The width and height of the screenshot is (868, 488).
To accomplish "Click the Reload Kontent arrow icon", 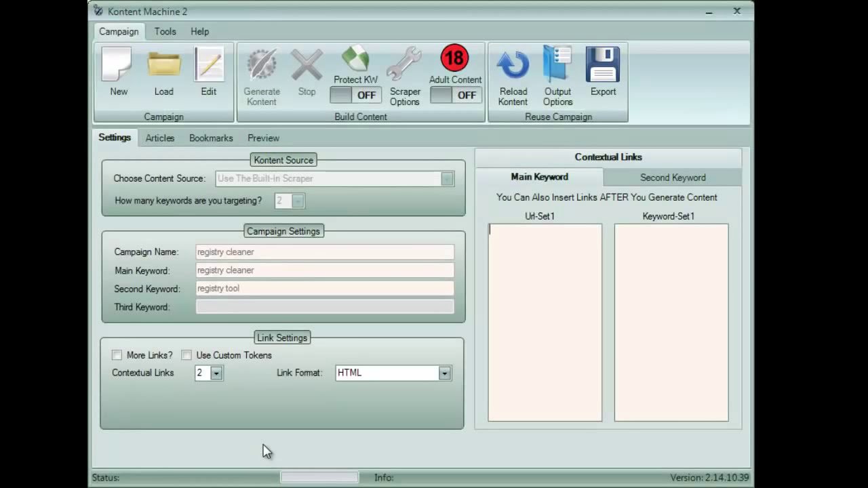I will click(513, 65).
